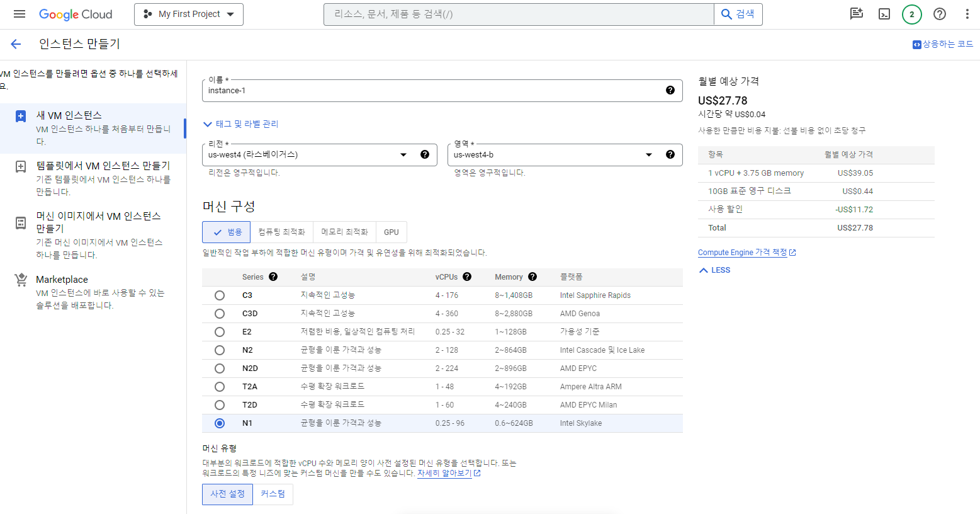Click the vCPUs column help icon
This screenshot has width=980, height=514.
pyautogui.click(x=467, y=277)
